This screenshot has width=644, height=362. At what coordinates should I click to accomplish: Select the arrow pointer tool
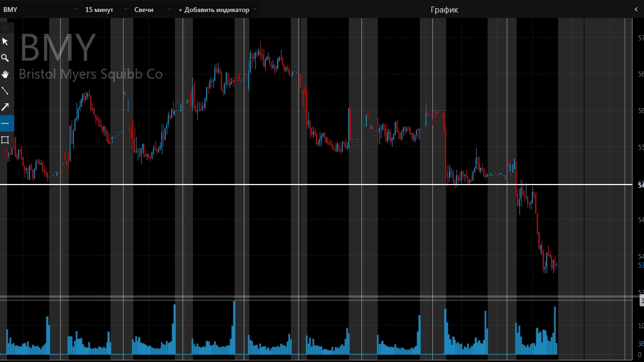[5, 41]
